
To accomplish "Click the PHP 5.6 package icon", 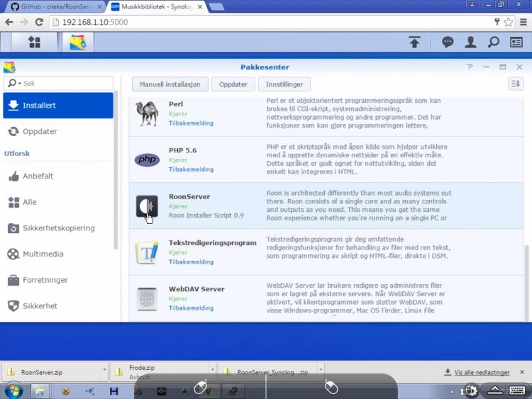I will pos(147,159).
